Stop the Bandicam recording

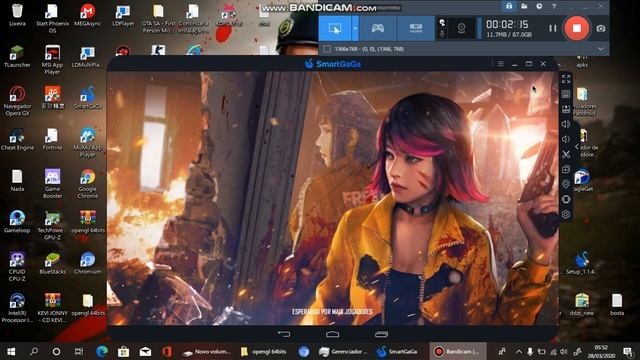576,28
